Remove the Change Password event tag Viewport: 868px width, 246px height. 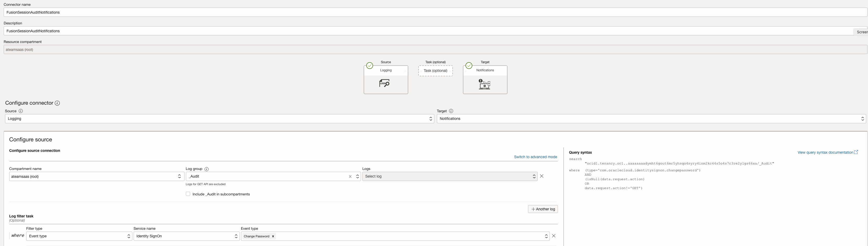tap(273, 237)
